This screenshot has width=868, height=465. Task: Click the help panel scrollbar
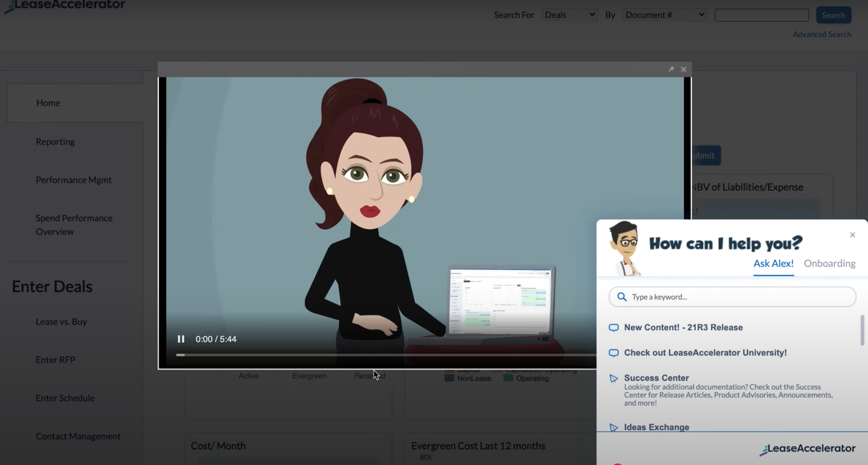click(x=862, y=330)
